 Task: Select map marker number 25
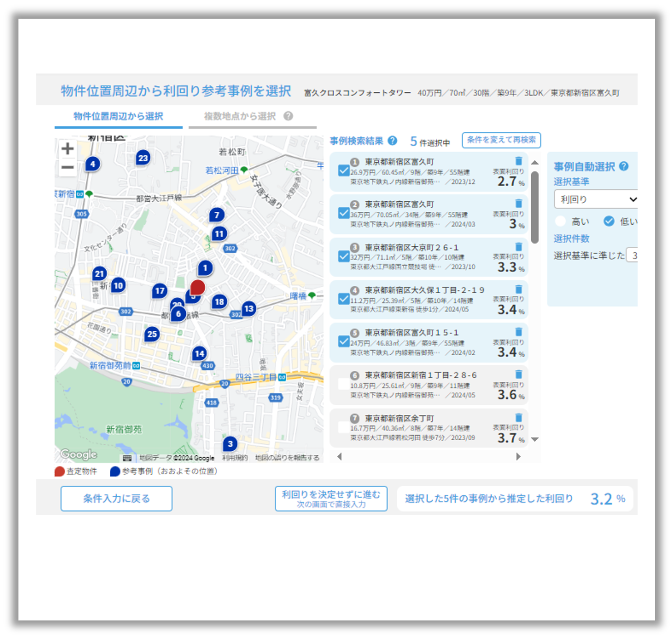pos(152,334)
